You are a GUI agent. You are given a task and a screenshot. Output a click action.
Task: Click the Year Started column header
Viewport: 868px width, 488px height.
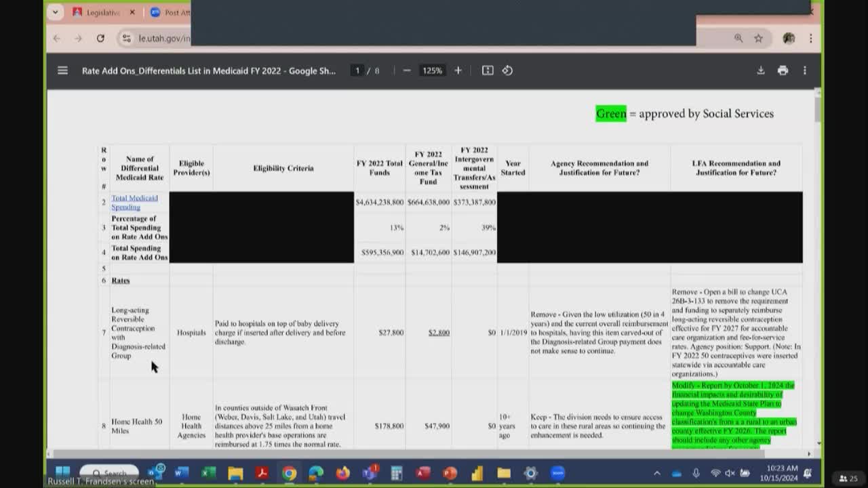513,168
